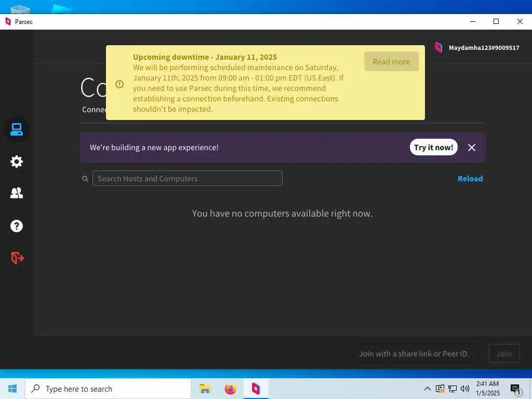This screenshot has height=399, width=532.
Task: Open File Explorer from the taskbar
Action: [205, 389]
